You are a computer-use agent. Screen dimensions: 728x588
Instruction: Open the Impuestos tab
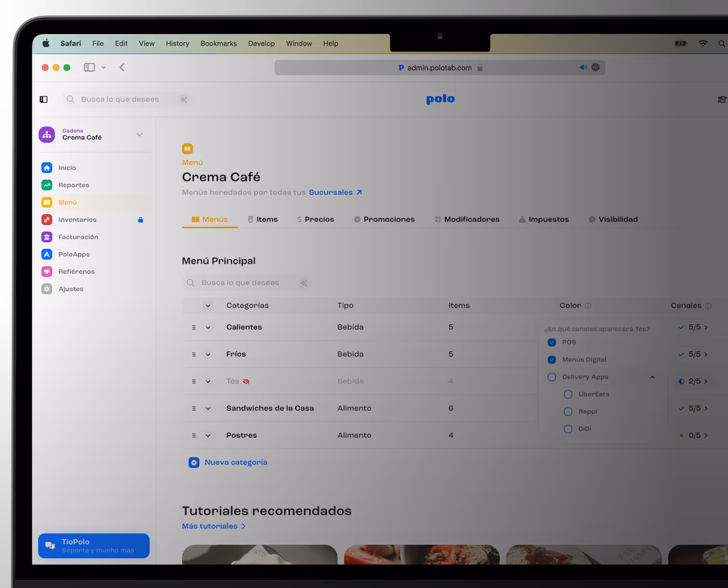coord(544,219)
